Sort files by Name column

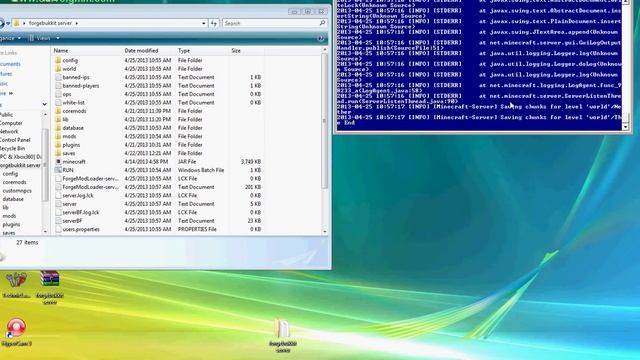pyautogui.click(x=61, y=51)
